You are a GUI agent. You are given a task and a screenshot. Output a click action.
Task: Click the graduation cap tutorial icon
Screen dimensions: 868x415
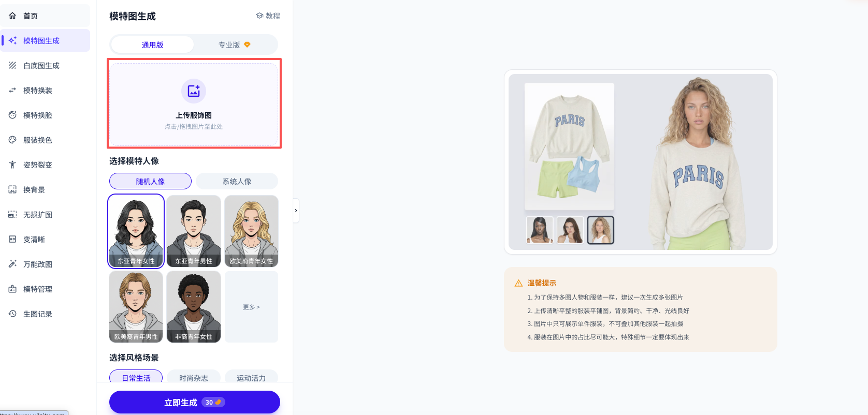259,16
